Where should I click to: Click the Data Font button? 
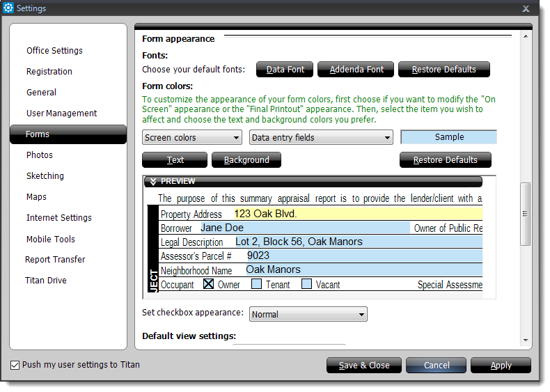tap(285, 70)
